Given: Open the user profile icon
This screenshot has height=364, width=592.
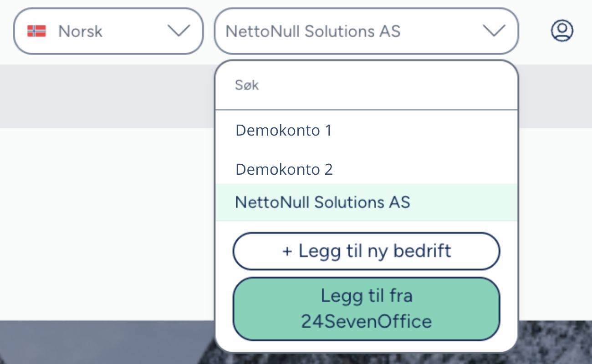Looking at the screenshot, I should click(x=562, y=31).
